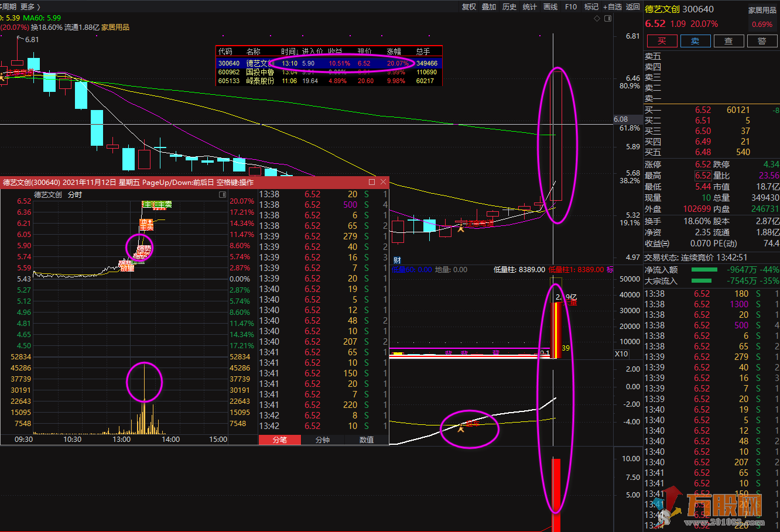The image size is (780, 532).
Task: Click the 外盘 102699 value
Action: pyautogui.click(x=697, y=209)
